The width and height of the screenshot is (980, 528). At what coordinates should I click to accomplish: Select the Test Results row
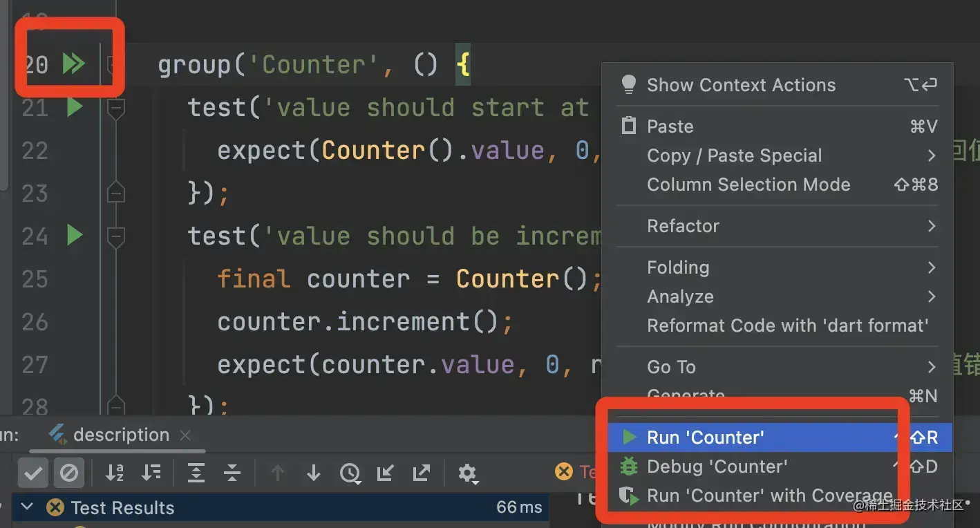tap(279, 507)
